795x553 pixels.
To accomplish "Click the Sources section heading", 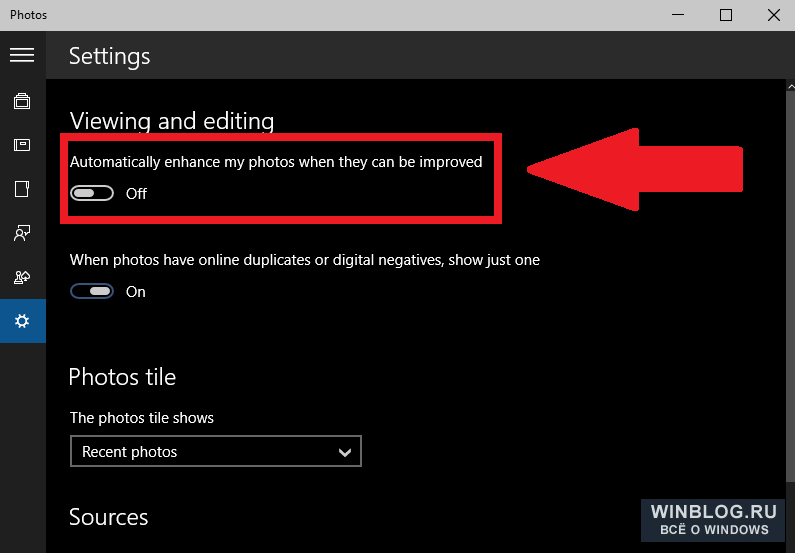I will tap(109, 517).
